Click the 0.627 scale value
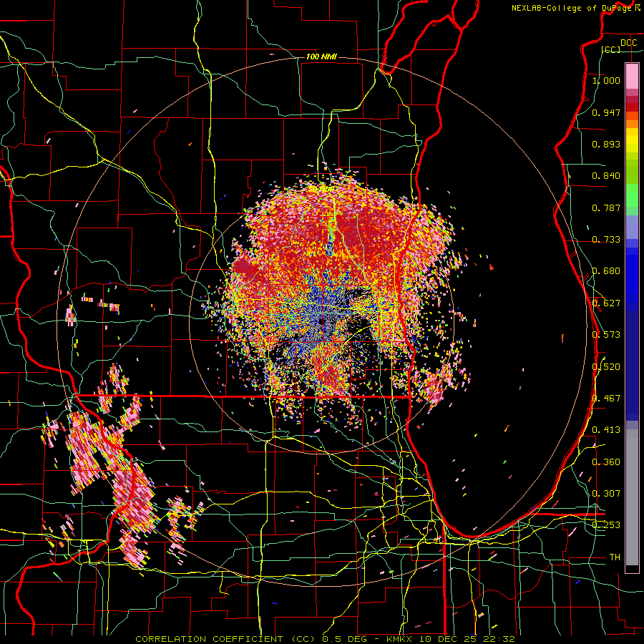The width and height of the screenshot is (644, 644). [606, 303]
